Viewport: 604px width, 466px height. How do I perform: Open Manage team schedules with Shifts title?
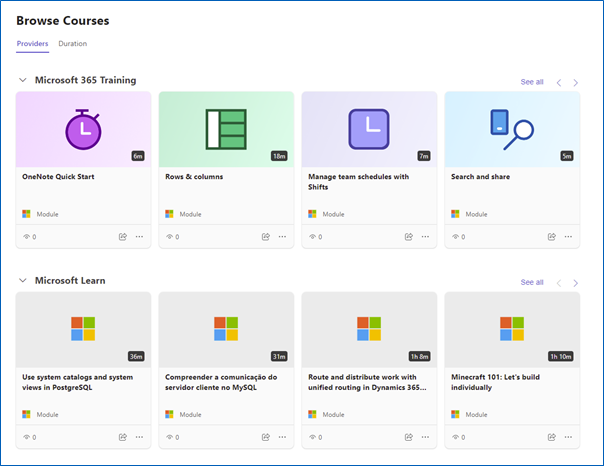click(x=358, y=182)
